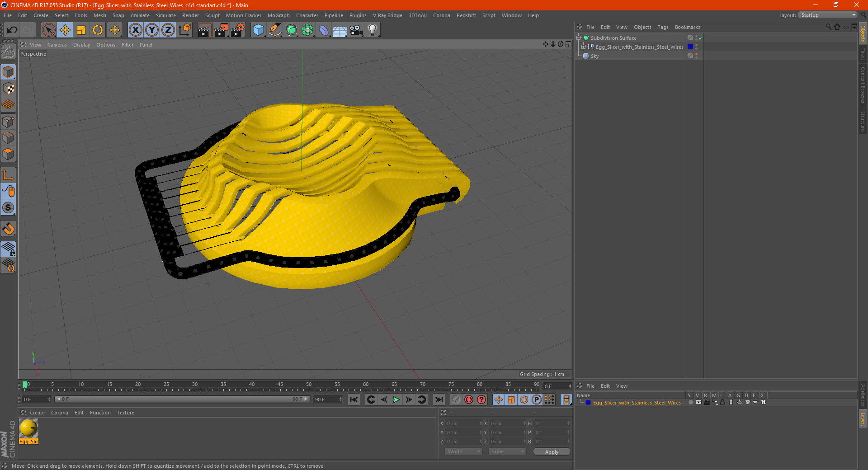Select the Rotate tool

click(98, 30)
